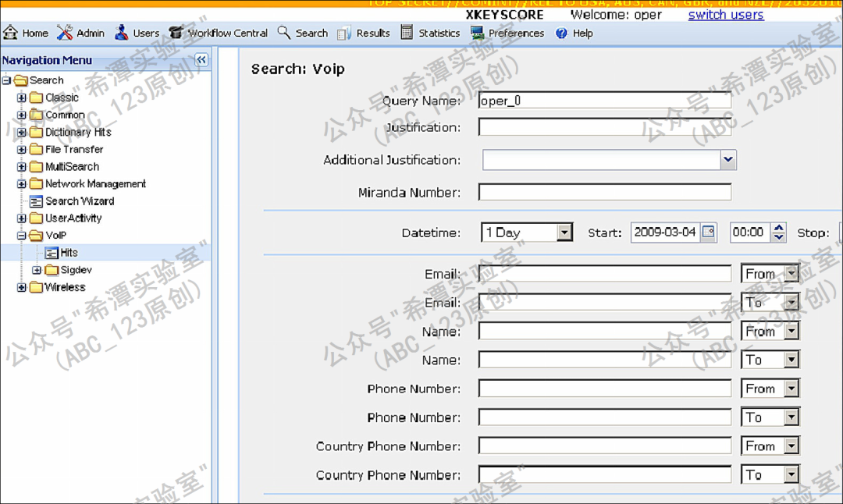Collapse the Navigation Menu panel
The height and width of the screenshot is (504, 843).
(201, 59)
